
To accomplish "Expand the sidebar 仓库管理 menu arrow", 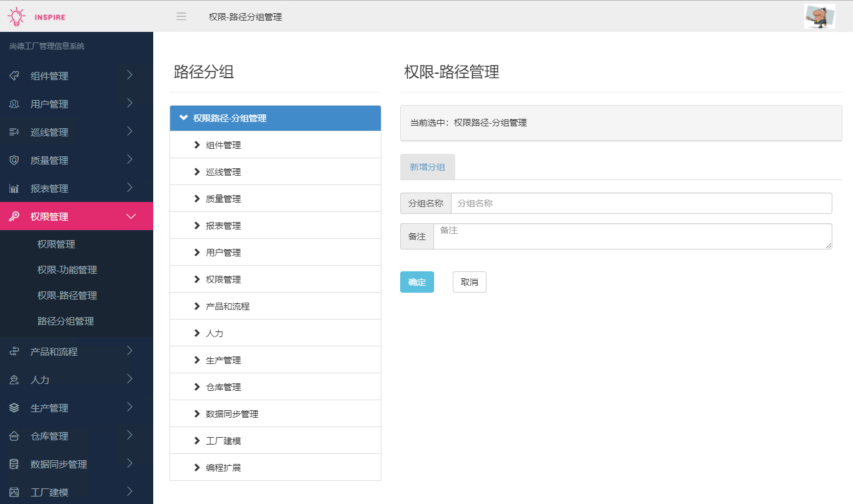I will click(129, 435).
